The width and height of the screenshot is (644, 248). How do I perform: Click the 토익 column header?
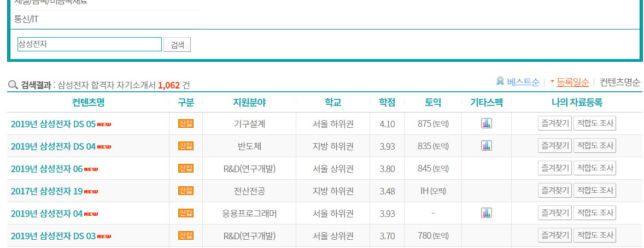433,103
